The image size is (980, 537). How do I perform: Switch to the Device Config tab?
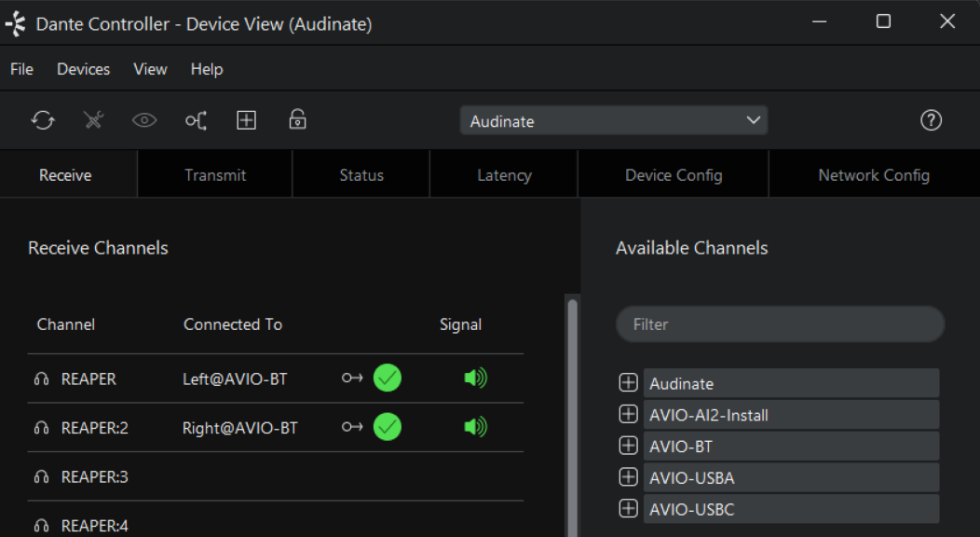click(x=674, y=175)
